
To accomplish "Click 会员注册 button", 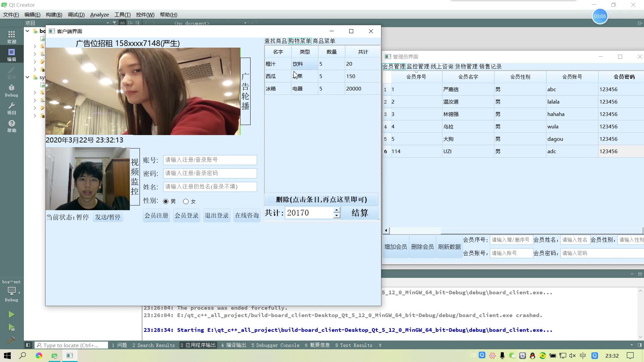I will [x=156, y=216].
